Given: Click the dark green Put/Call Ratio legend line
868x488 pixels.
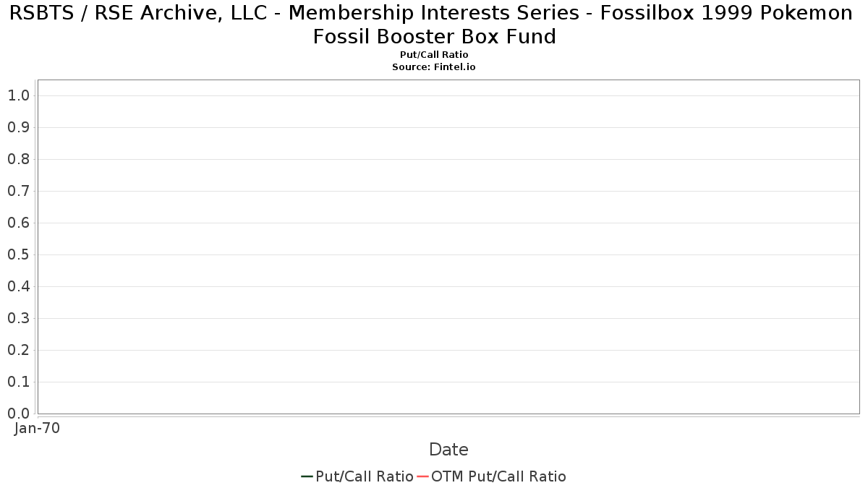Looking at the screenshot, I should pos(307,476).
